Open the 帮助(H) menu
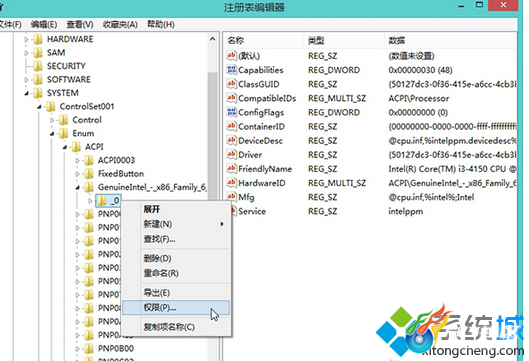 click(x=161, y=24)
